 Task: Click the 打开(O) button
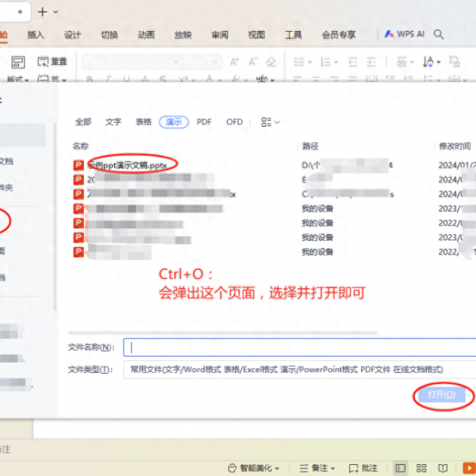click(x=441, y=394)
